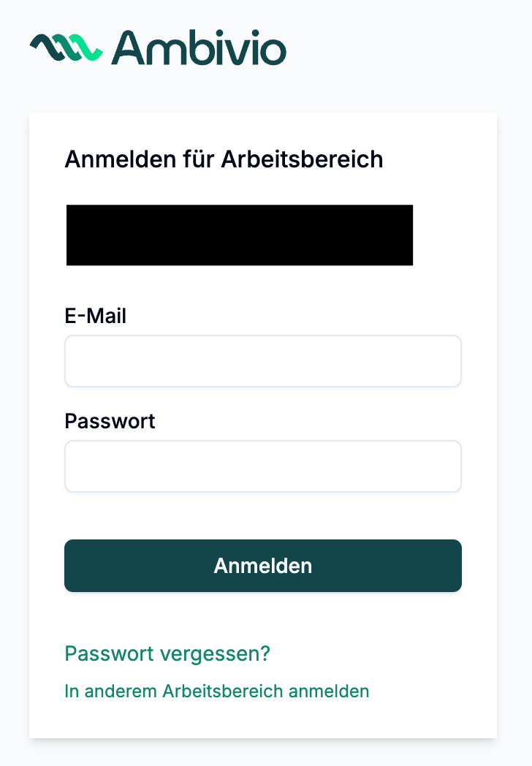Click the word "Arbeitsbereich" in the bottom link
This screenshot has width=532, height=766.
(x=224, y=691)
